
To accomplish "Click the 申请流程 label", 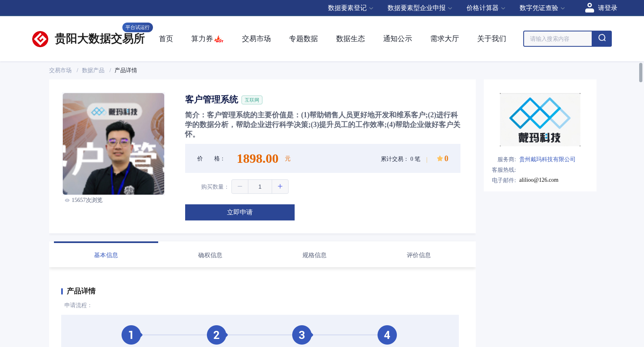I will [78, 305].
